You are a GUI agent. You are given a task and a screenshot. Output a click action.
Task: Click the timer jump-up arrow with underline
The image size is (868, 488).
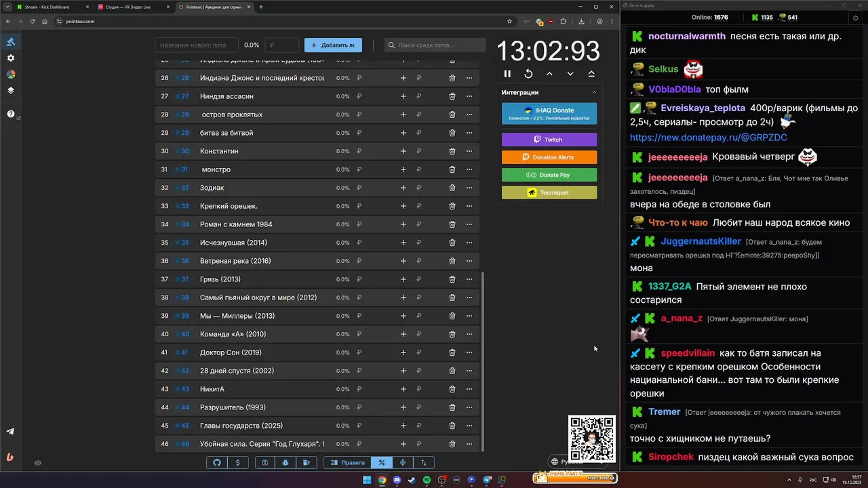(591, 74)
